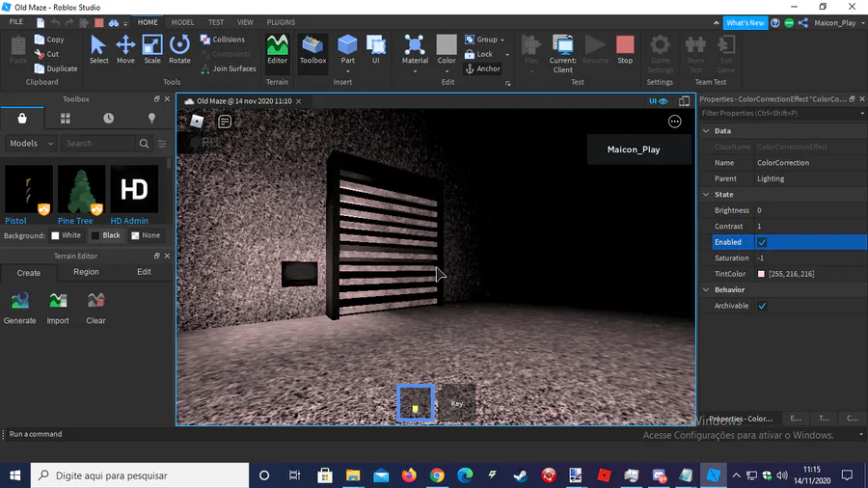868x488 pixels.
Task: Activate the Scale tool
Action: [152, 49]
